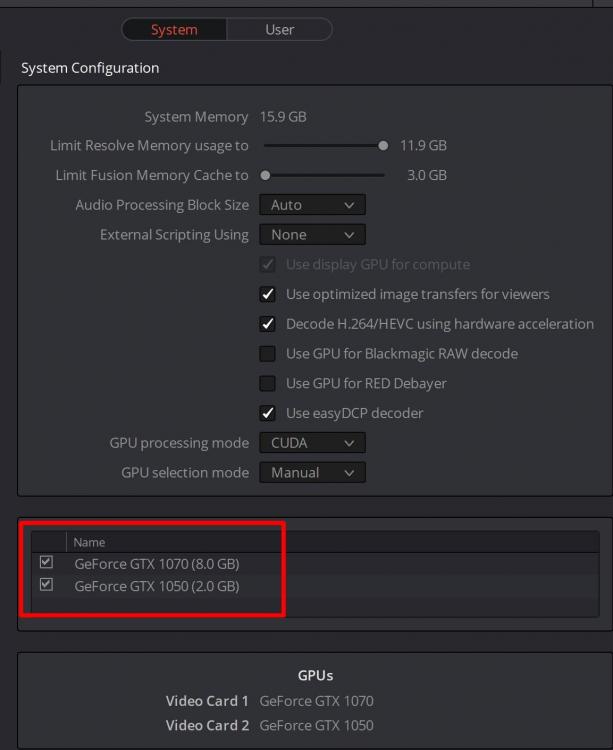This screenshot has height=750, width=613.
Task: Uncheck optimized image transfers for viewers
Action: click(267, 295)
